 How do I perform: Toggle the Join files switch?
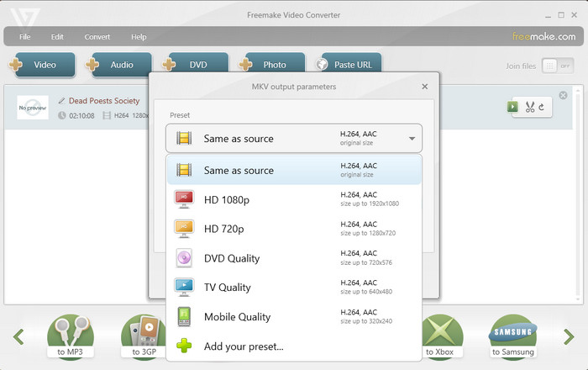558,66
